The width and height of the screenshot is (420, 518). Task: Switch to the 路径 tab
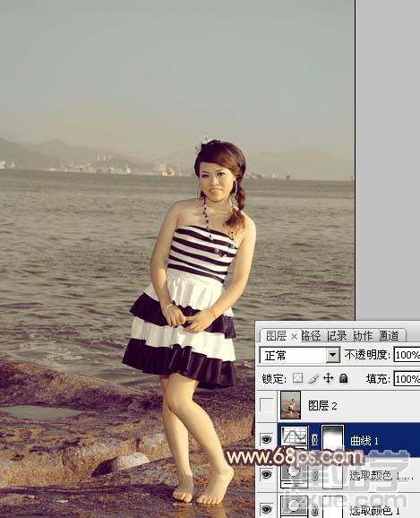coord(311,336)
